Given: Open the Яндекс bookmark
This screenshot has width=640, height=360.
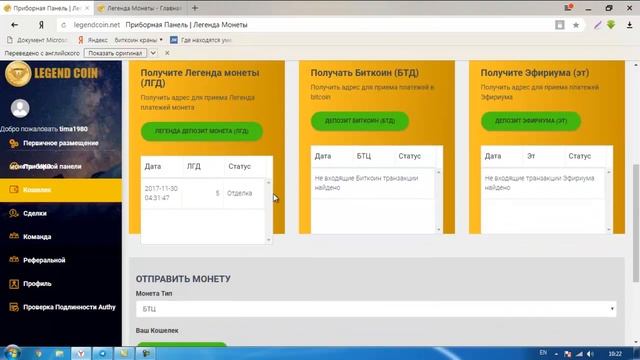Looking at the screenshot, I should click(93, 40).
